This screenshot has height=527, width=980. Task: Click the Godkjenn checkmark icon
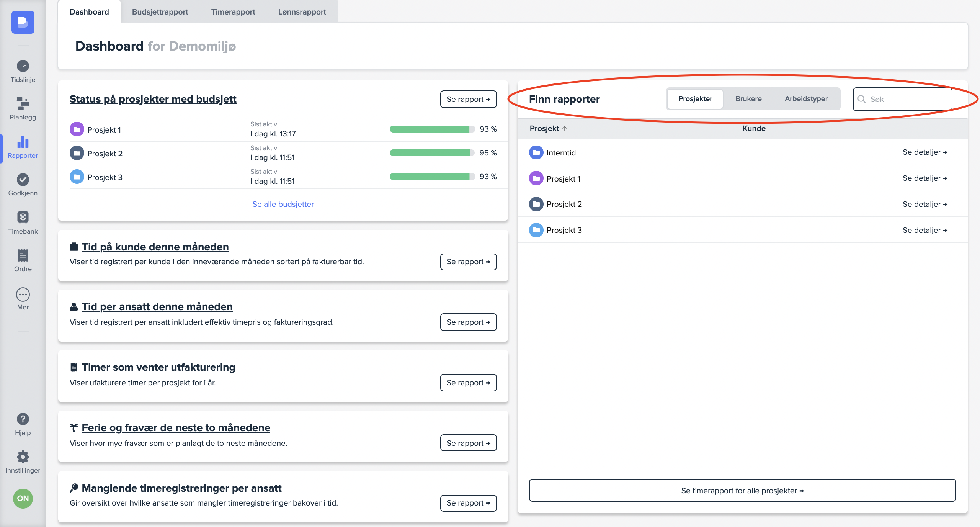point(23,179)
